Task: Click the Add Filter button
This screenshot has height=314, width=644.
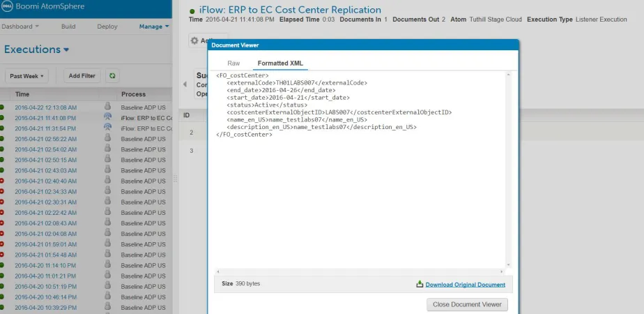Action: [x=82, y=76]
